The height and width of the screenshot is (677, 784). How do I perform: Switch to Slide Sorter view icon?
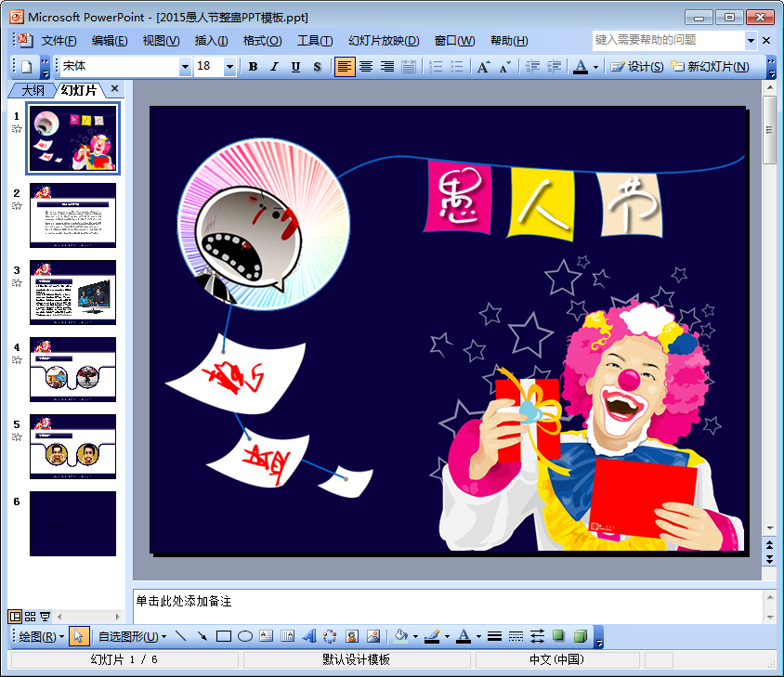click(30, 617)
